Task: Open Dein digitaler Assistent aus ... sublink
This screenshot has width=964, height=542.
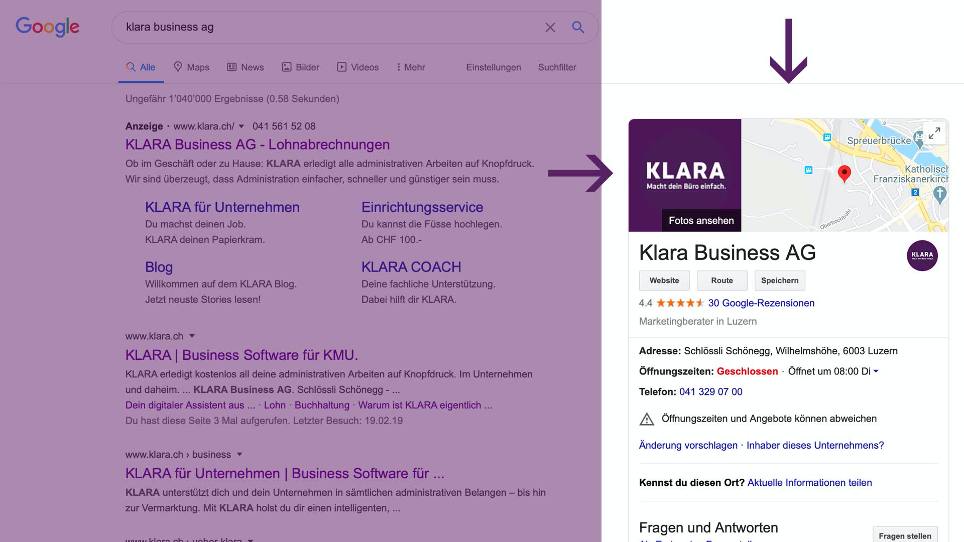Action: pos(190,405)
